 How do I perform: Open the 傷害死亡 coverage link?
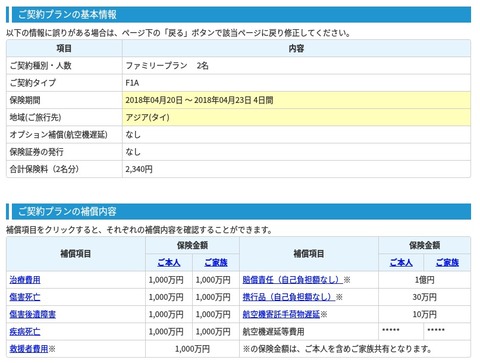tap(25, 297)
